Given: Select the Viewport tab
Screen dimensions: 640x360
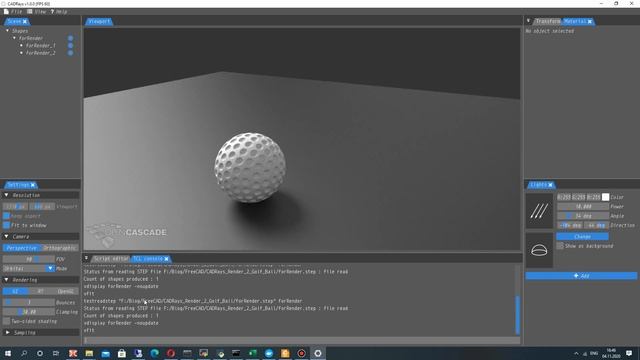Looking at the screenshot, I should [x=99, y=21].
